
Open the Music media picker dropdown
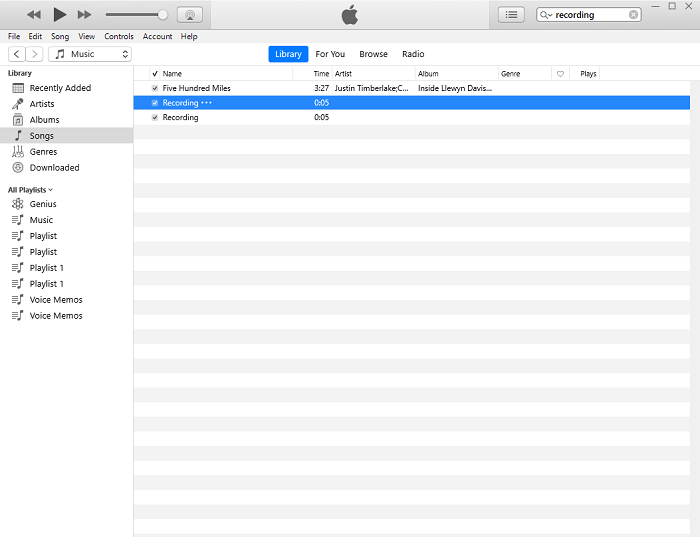[91, 54]
